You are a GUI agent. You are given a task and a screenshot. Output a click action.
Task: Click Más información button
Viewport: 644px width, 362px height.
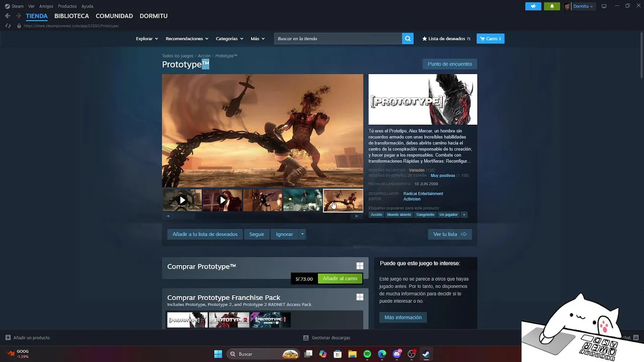tap(403, 317)
